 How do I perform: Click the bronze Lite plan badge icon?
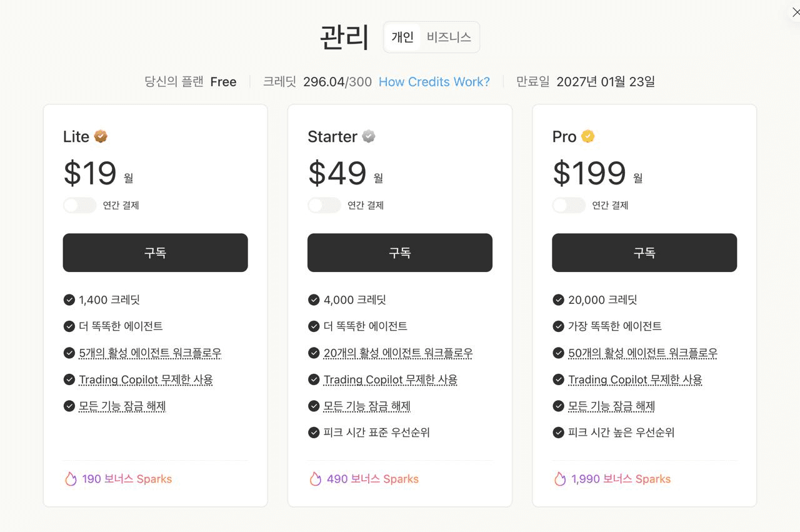(x=101, y=136)
